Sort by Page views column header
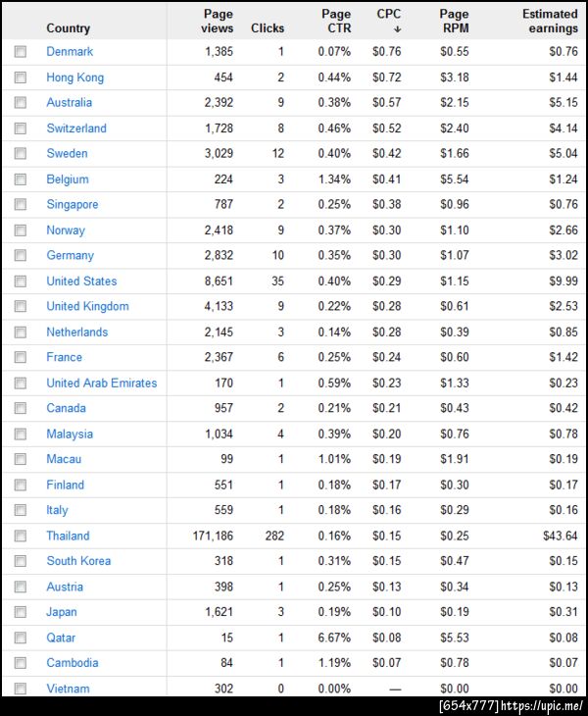 click(218, 21)
